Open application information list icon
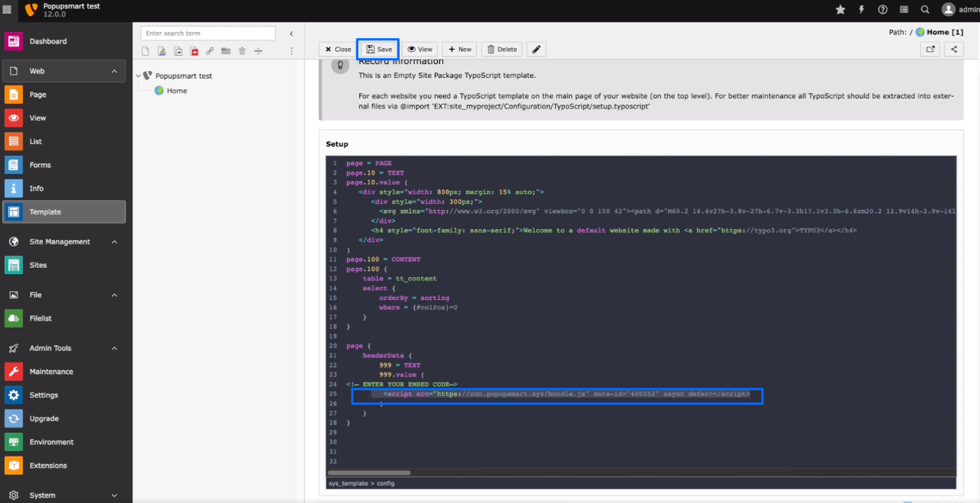 click(x=904, y=9)
